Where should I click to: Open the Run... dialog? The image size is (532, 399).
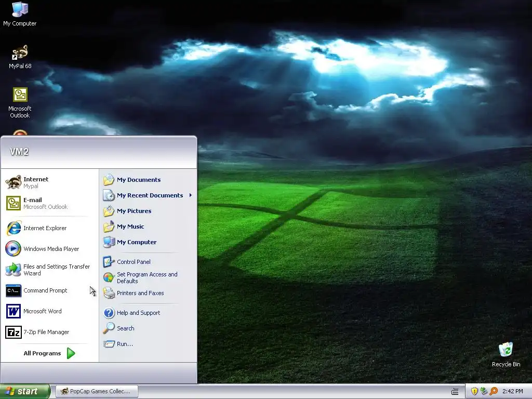[148, 344]
